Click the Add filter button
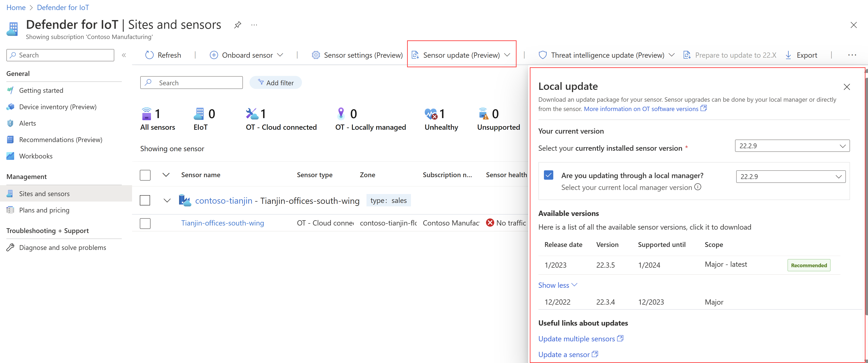This screenshot has width=868, height=363. pyautogui.click(x=275, y=83)
